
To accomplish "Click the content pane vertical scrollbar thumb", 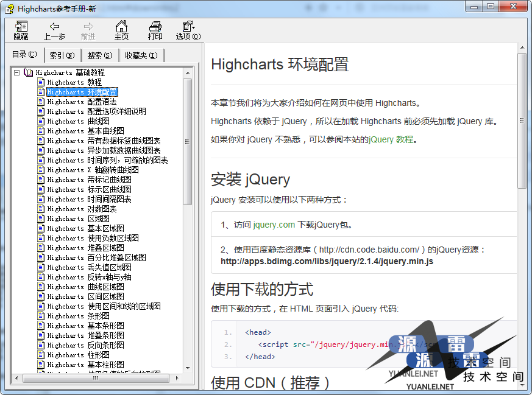I will point(522,121).
